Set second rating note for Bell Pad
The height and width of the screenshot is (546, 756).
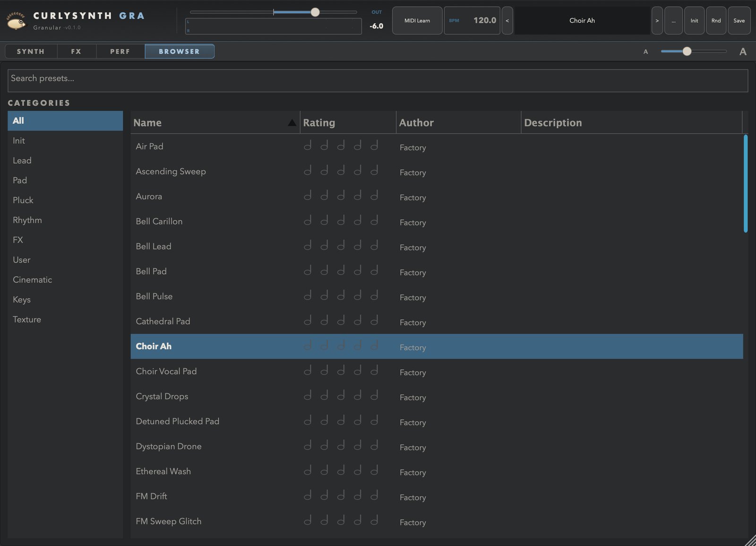coord(324,271)
